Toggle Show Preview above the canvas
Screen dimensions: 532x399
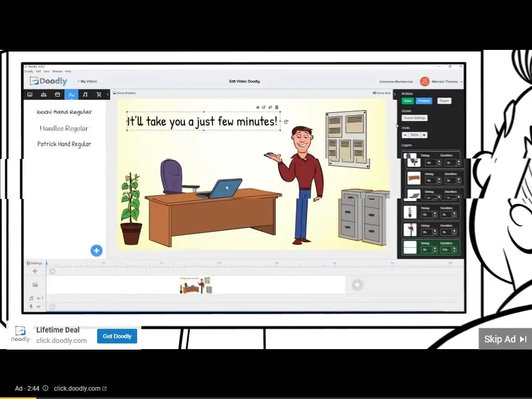124,93
